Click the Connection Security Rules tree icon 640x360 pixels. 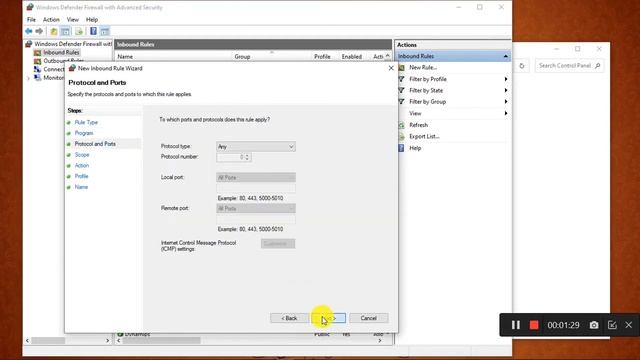pos(38,69)
